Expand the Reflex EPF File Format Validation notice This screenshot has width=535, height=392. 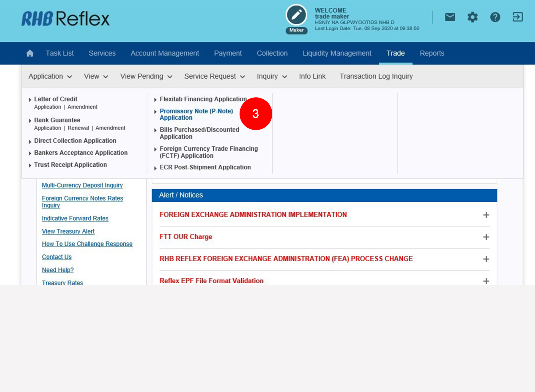coord(486,281)
